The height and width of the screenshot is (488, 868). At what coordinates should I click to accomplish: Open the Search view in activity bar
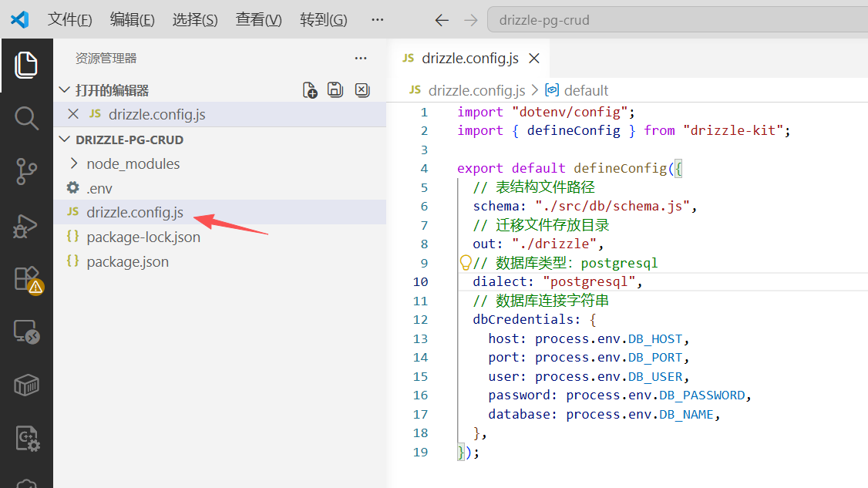[x=26, y=119]
